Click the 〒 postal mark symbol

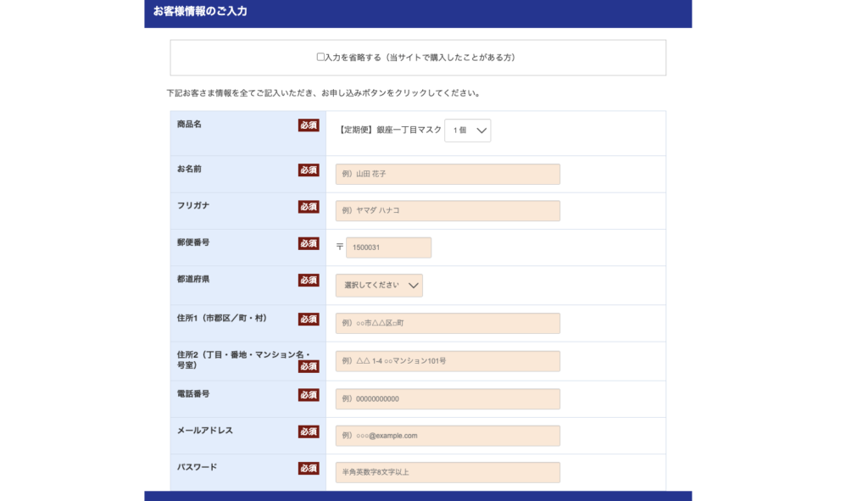click(340, 248)
